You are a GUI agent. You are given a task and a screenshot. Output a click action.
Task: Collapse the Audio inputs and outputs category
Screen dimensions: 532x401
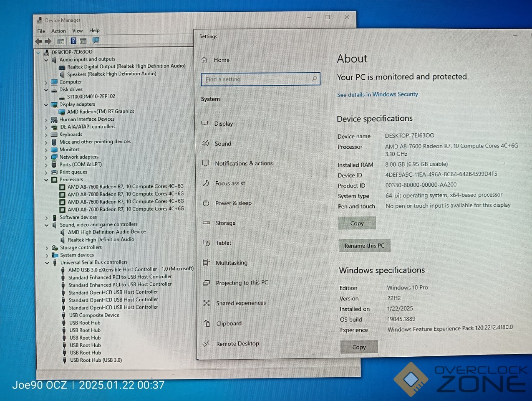tap(46, 60)
